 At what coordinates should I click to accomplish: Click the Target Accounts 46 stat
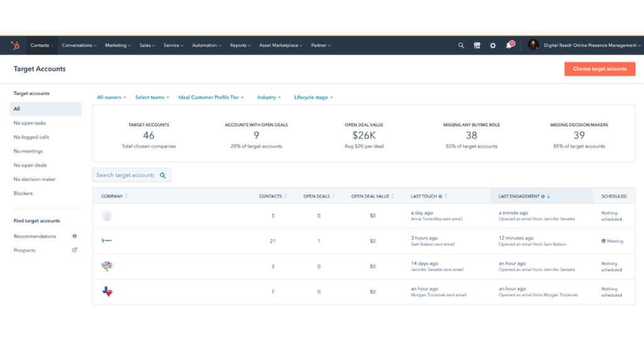tap(148, 135)
